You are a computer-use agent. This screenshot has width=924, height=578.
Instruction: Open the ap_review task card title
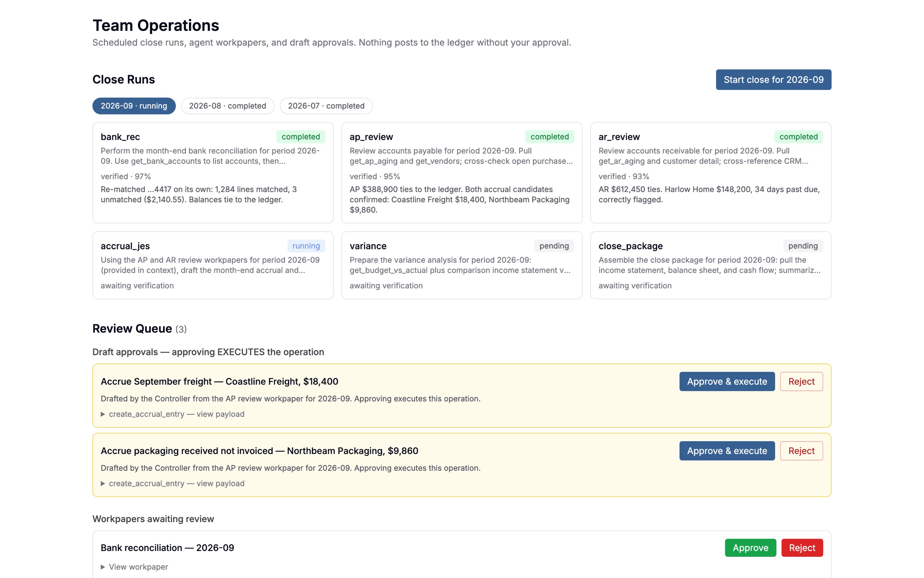point(371,137)
